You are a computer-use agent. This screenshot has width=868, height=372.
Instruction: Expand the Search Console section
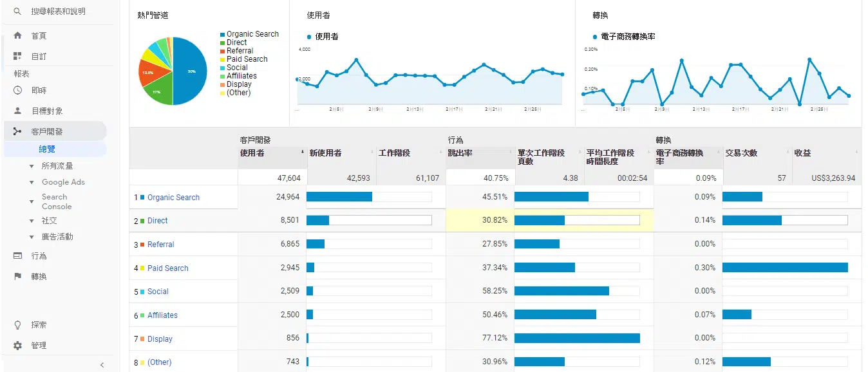(32, 201)
